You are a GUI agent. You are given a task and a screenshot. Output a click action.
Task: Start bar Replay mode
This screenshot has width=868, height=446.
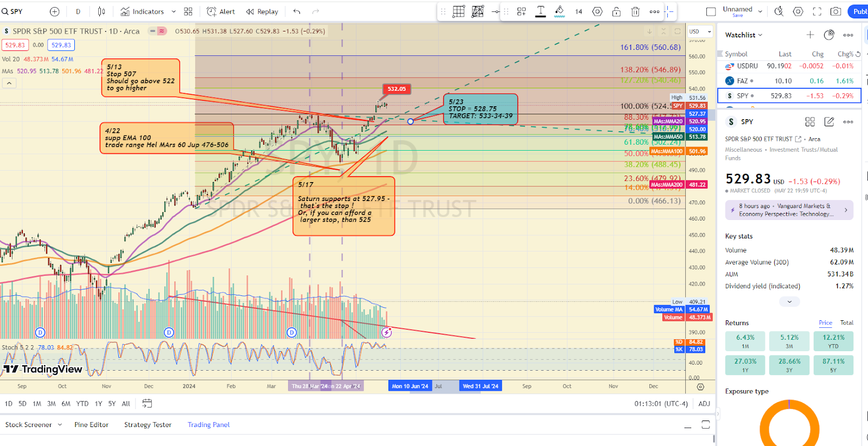pyautogui.click(x=262, y=11)
